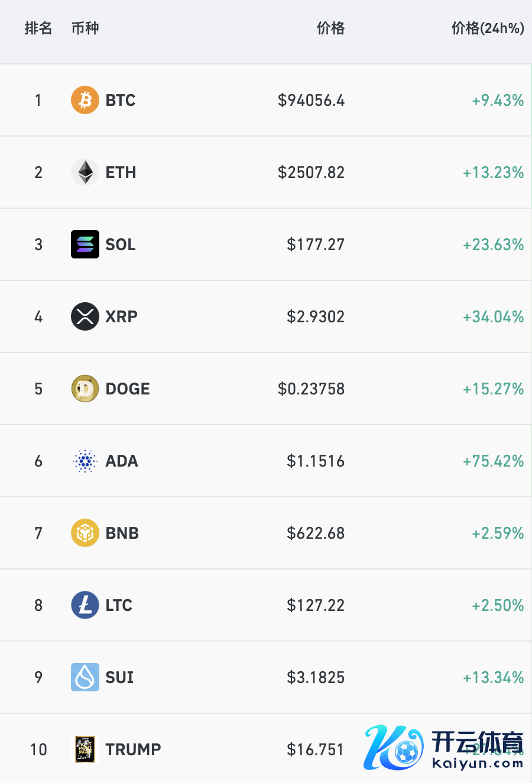This screenshot has width=532, height=783.
Task: Click the Cardano ADA dotted icon
Action: (x=85, y=461)
